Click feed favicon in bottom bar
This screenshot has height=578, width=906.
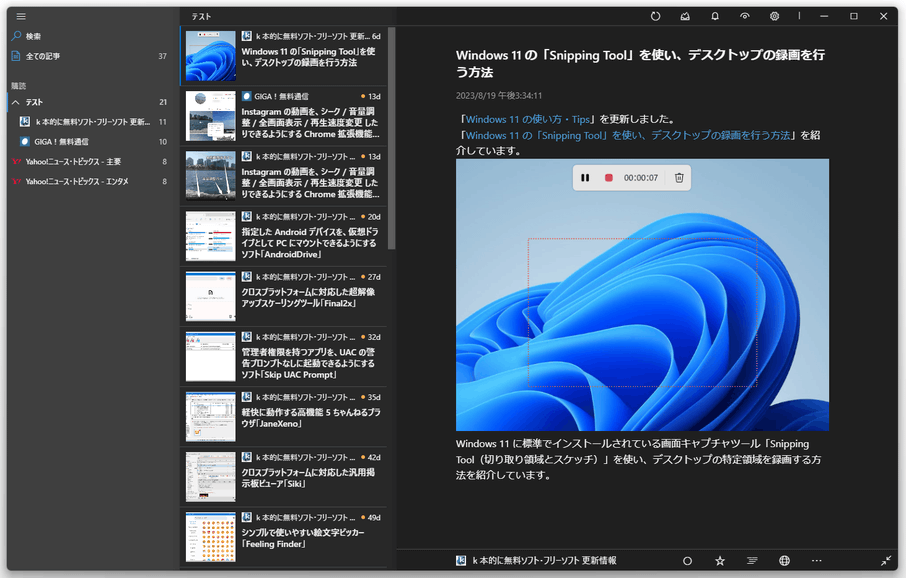point(461,561)
